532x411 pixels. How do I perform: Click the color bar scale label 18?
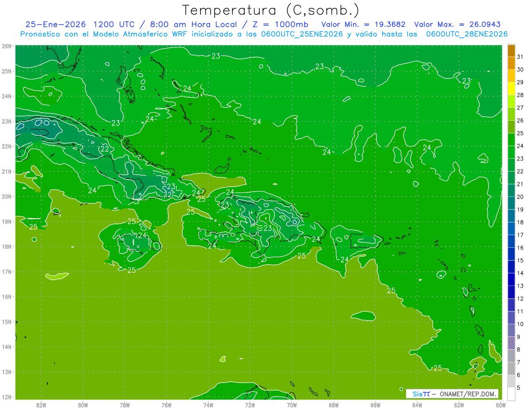coord(520,222)
